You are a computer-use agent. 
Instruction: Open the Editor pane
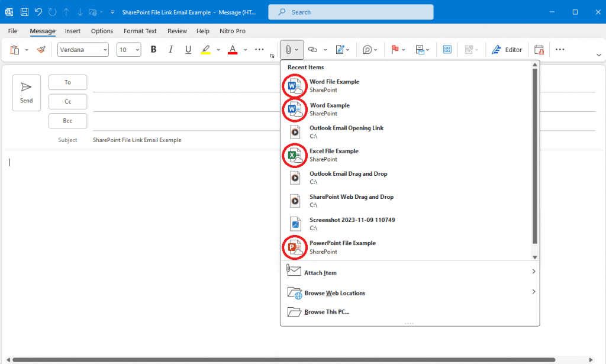click(x=507, y=49)
